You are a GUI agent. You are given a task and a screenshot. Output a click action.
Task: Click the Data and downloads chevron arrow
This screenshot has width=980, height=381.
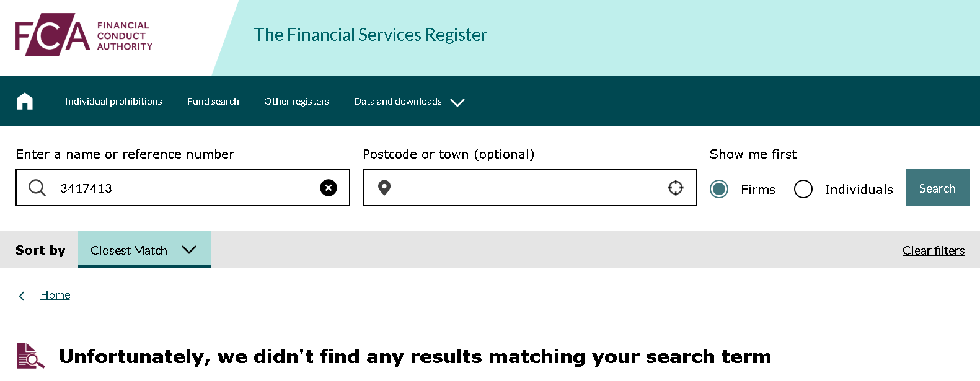pyautogui.click(x=457, y=103)
